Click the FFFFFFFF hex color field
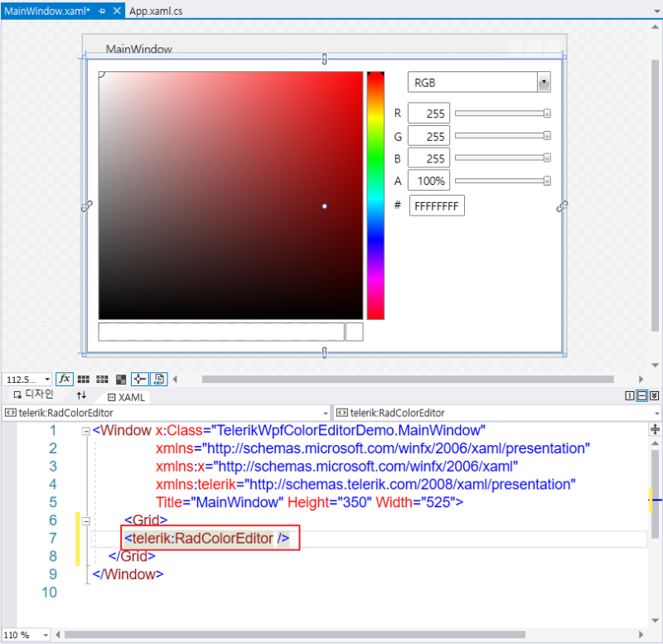663x644 pixels. [436, 205]
